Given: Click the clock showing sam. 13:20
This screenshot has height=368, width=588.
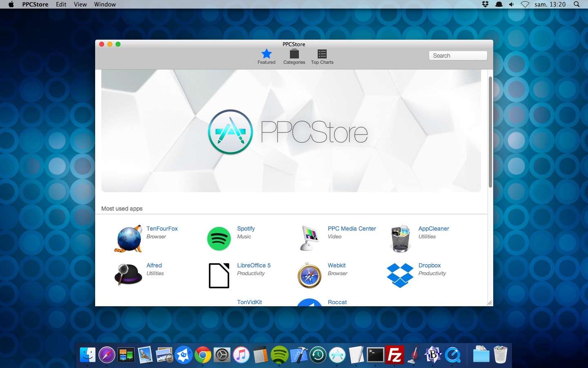Looking at the screenshot, I should [x=550, y=4].
